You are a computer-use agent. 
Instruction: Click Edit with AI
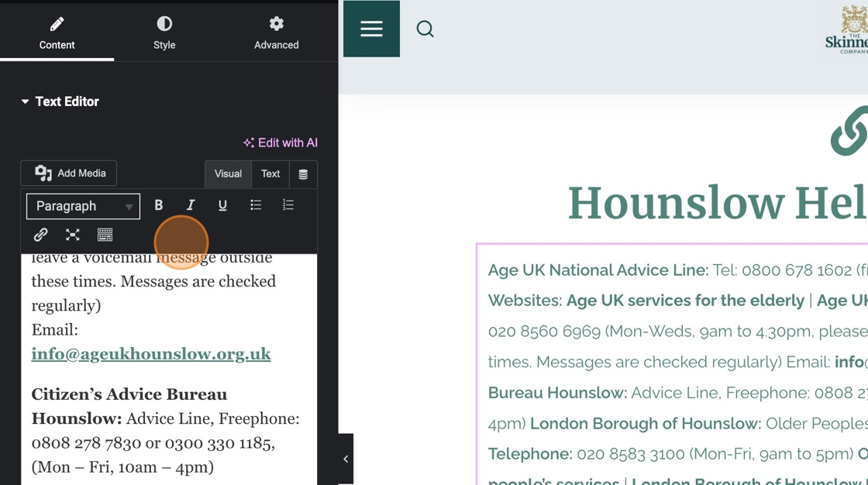point(280,143)
